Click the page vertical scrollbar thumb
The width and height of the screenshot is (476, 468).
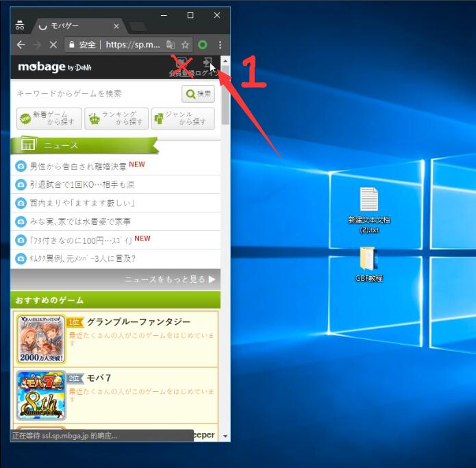225,96
